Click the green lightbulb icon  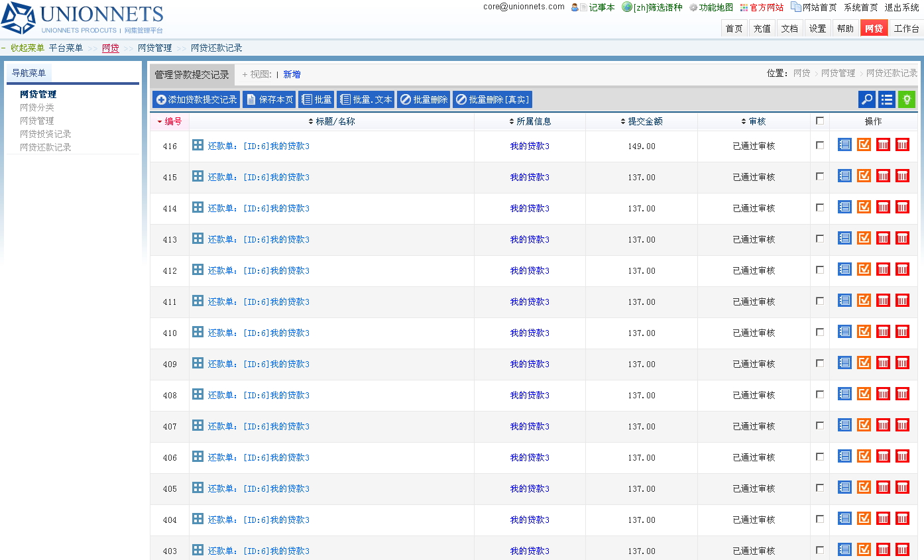click(x=906, y=99)
